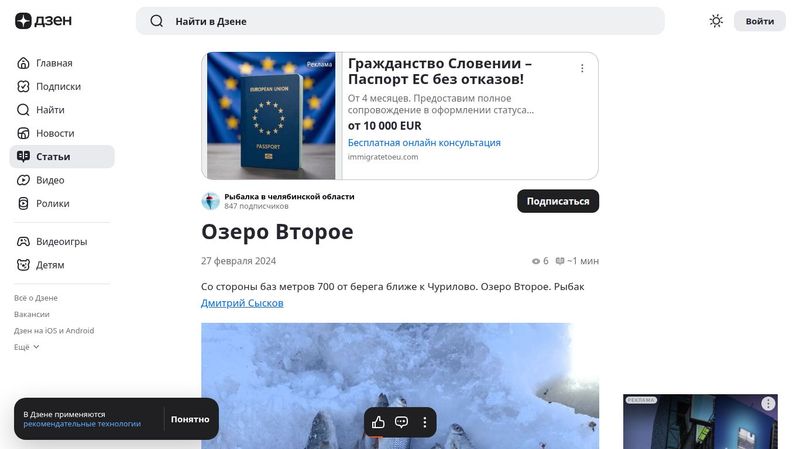The image size is (800, 449).
Task: Open the Дмитрий Сысков link
Action: pyautogui.click(x=242, y=303)
